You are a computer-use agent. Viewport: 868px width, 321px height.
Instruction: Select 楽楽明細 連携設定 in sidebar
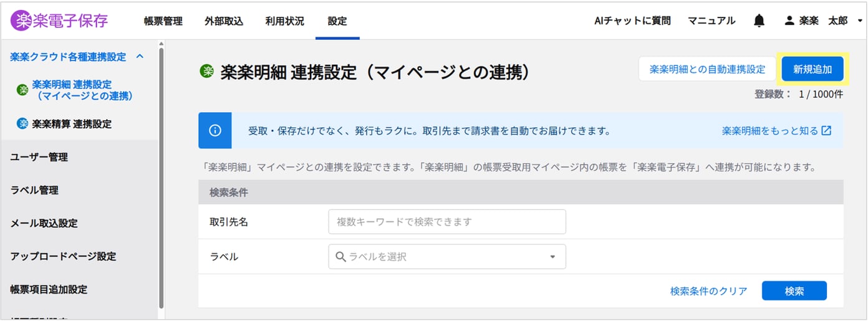pyautogui.click(x=82, y=90)
